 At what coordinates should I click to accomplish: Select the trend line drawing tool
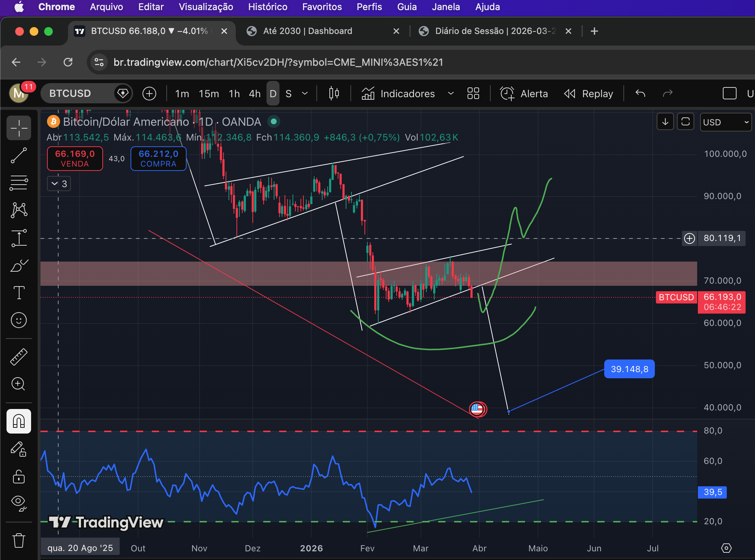[x=19, y=155]
